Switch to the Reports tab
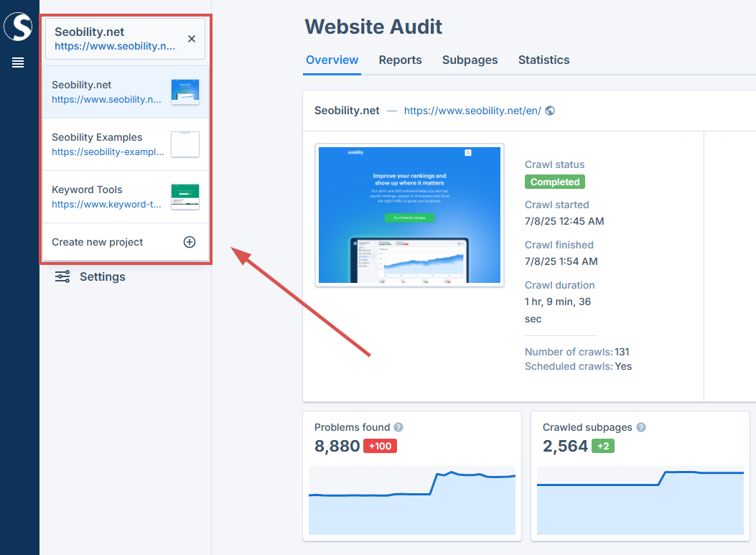This screenshot has height=555, width=756. coord(400,60)
